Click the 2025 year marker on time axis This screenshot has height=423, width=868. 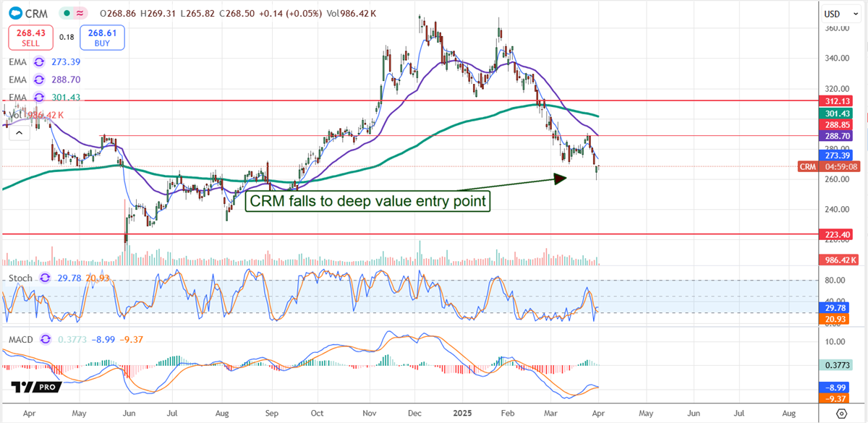click(461, 414)
